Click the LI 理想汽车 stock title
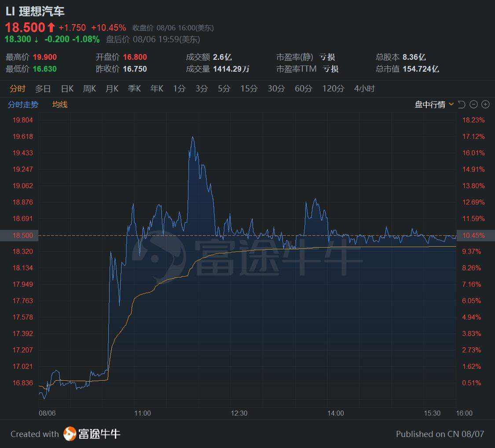 point(35,11)
